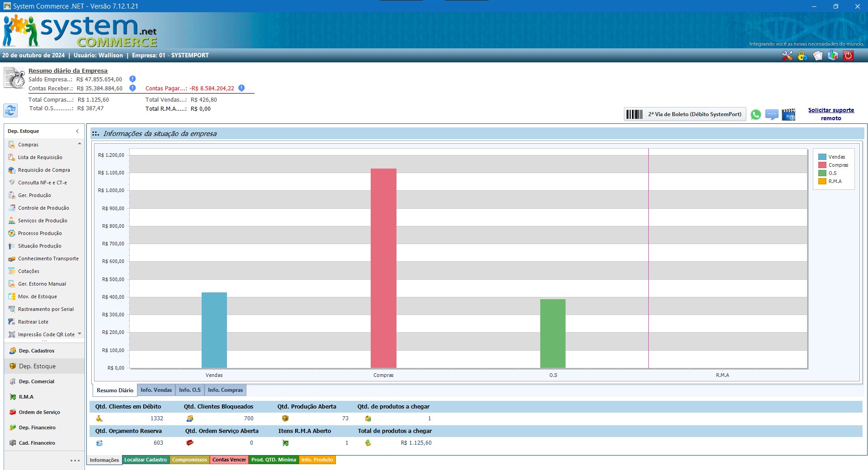868x470 pixels.
Task: Click the padlock user icon in header
Action: coord(802,56)
